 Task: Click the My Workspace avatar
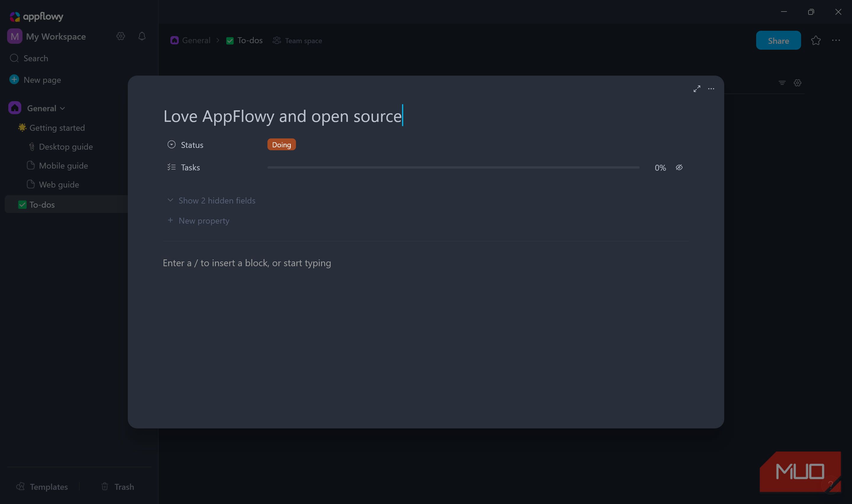click(x=14, y=36)
